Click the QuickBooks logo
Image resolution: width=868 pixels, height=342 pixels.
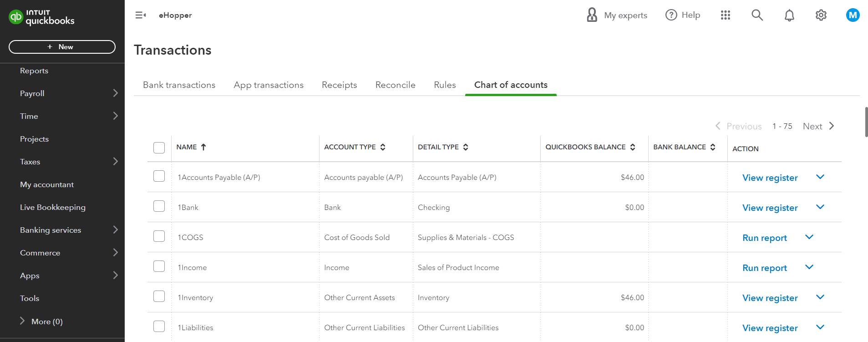(x=41, y=17)
